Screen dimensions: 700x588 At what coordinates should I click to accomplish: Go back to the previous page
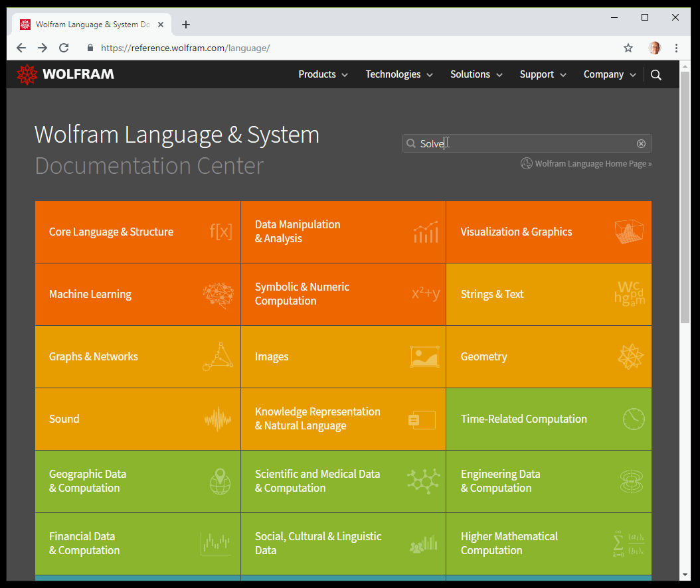point(21,48)
